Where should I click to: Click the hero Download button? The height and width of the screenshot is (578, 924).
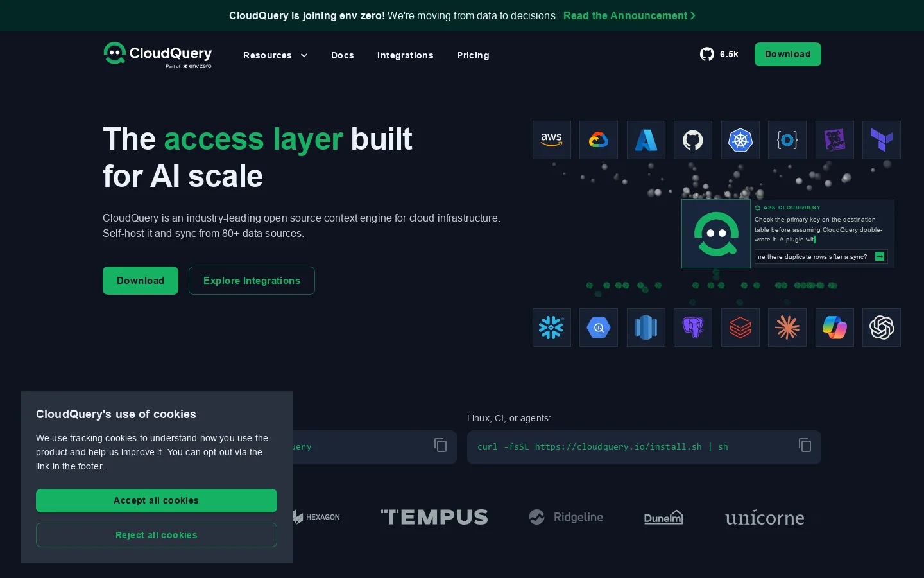click(x=141, y=281)
